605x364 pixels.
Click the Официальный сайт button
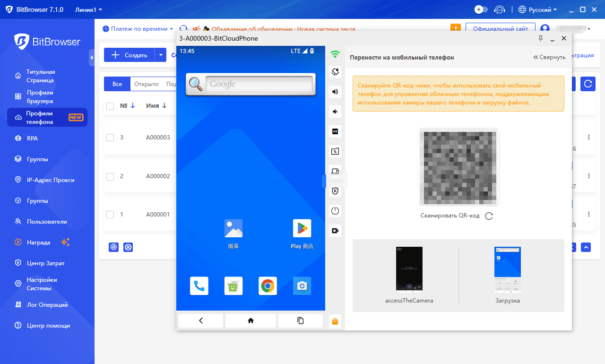pyautogui.click(x=500, y=29)
